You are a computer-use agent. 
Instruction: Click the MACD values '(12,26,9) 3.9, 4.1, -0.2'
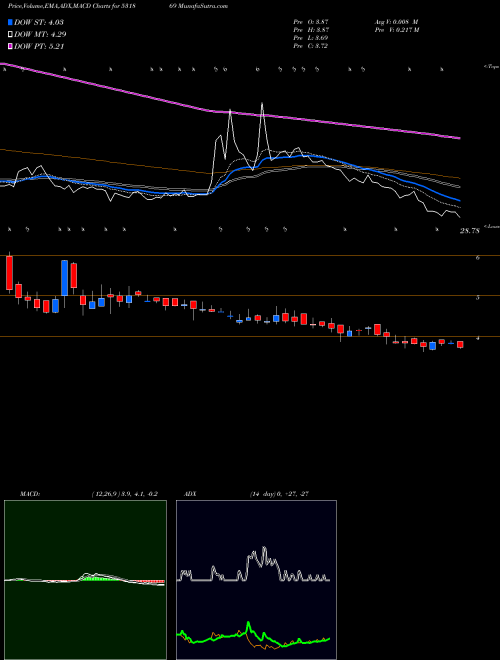tap(124, 494)
